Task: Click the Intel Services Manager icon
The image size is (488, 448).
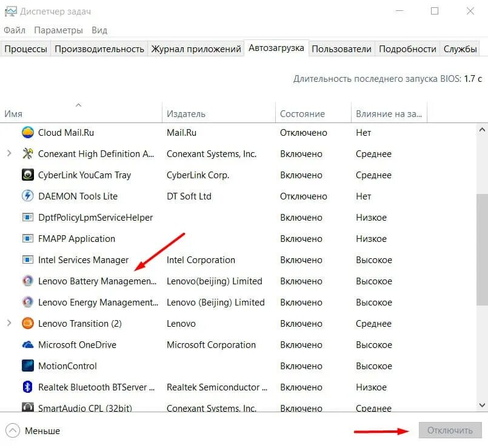Action: point(28,259)
